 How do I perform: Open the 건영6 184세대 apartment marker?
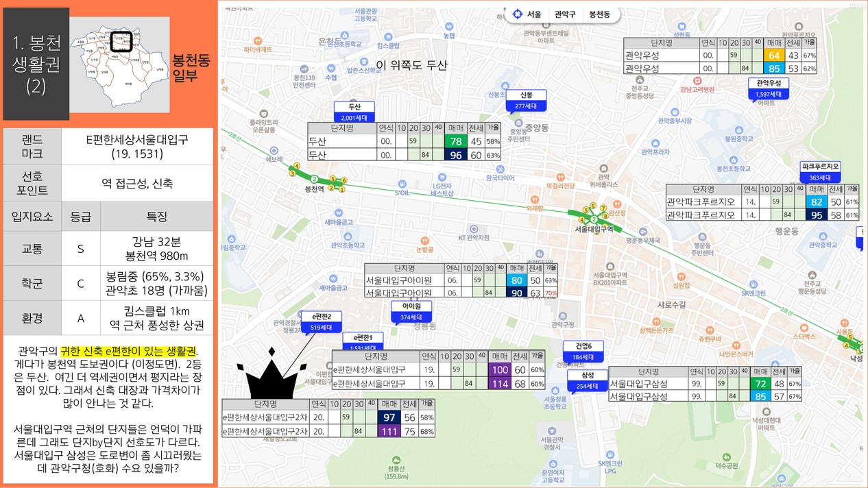(x=583, y=351)
